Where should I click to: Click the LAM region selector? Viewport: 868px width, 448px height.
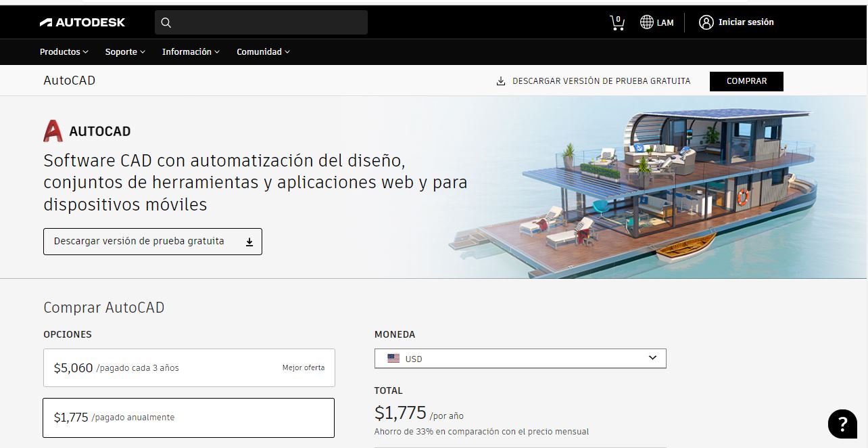[657, 22]
